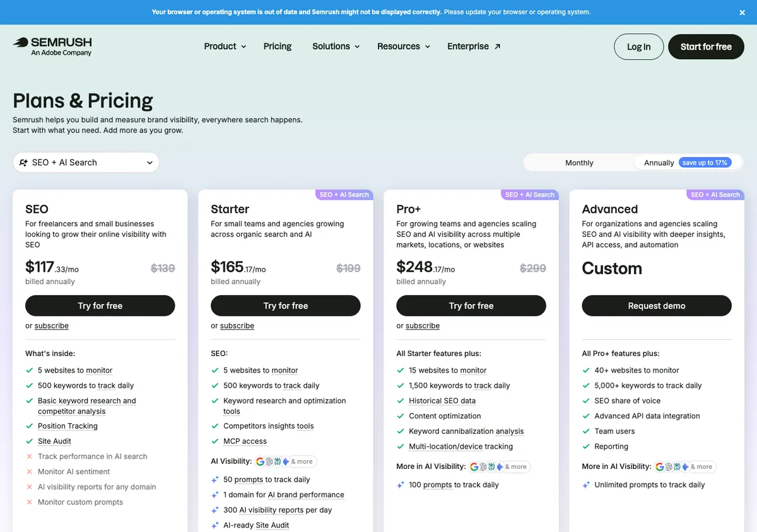Click the crossed-out $139 price

163,269
